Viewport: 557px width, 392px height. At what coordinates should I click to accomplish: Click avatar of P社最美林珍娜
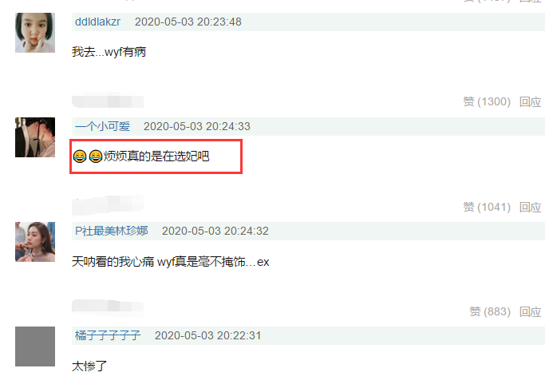(35, 242)
